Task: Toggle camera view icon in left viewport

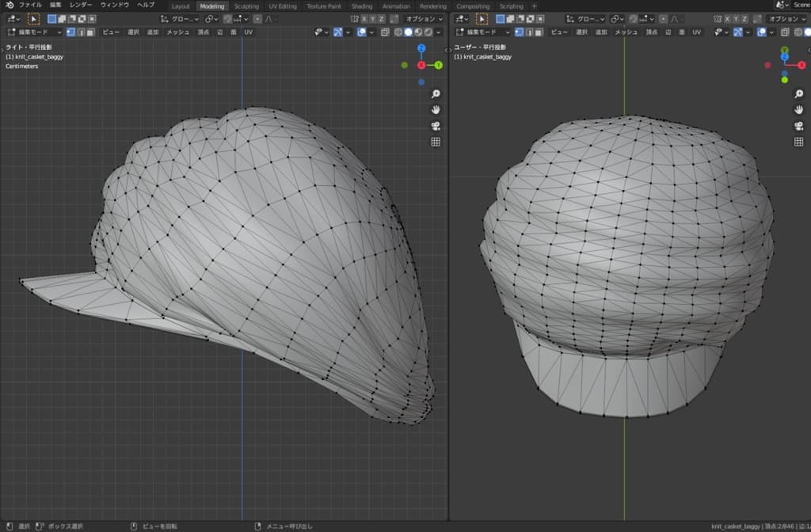Action: [435, 126]
